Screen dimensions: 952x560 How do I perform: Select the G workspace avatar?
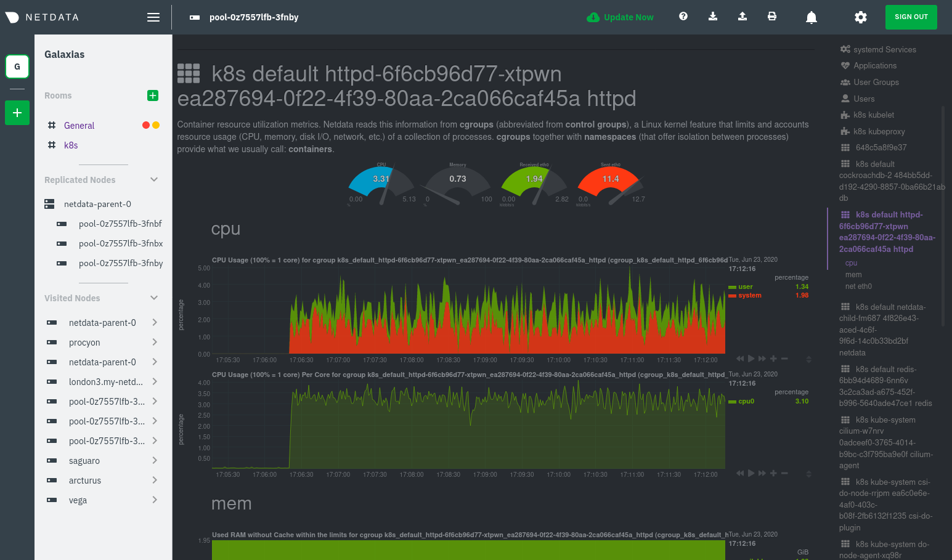[x=17, y=67]
